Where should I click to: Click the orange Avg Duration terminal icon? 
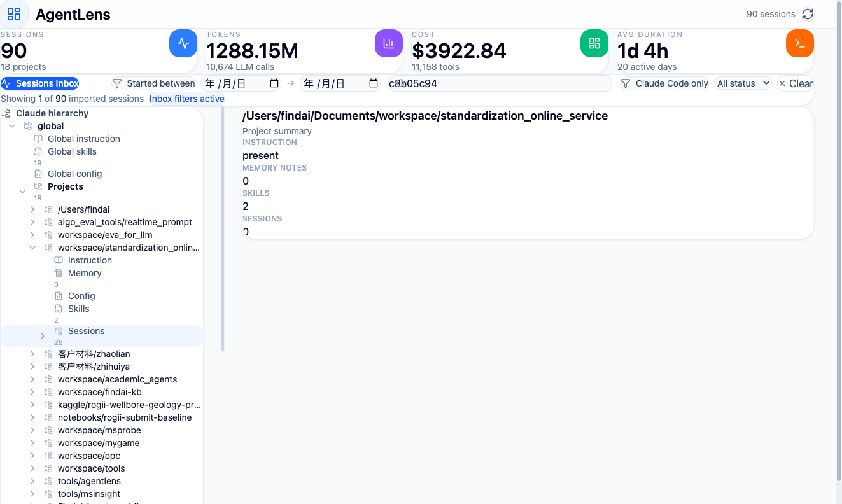800,43
